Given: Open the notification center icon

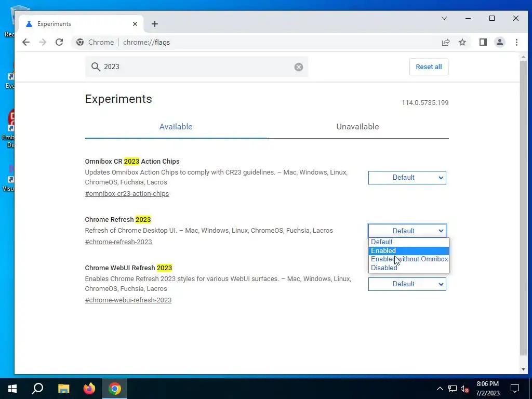Looking at the screenshot, I should click(x=515, y=389).
